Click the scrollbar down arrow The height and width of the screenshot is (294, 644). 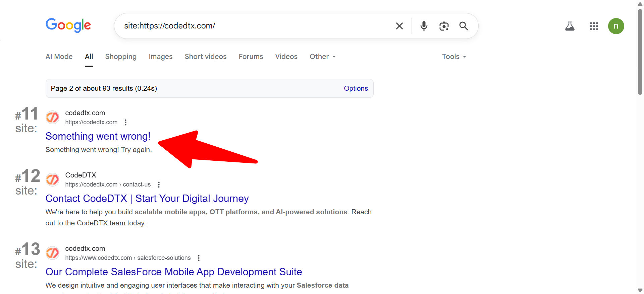(x=640, y=290)
